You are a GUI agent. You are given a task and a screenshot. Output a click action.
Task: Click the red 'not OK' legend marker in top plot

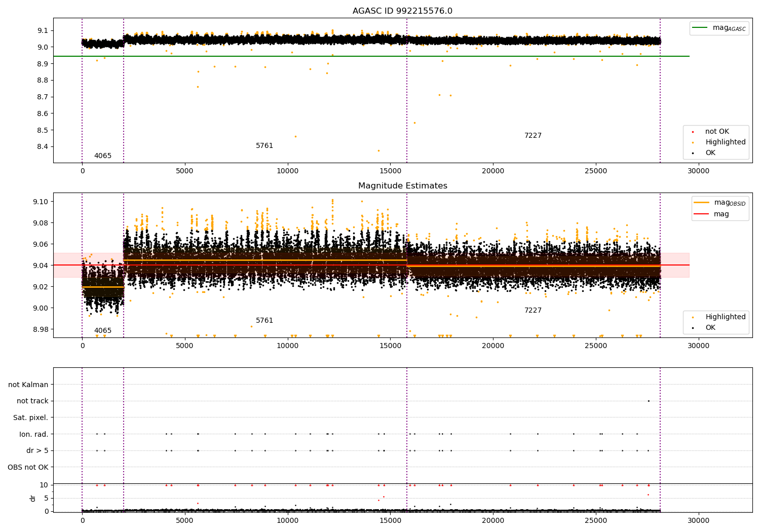coord(693,132)
